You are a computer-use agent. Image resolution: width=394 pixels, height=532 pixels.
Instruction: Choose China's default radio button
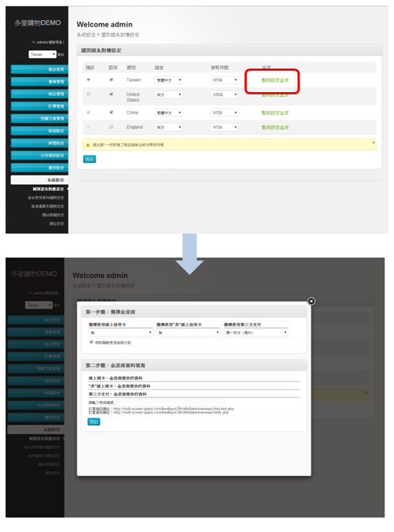pyautogui.click(x=88, y=112)
